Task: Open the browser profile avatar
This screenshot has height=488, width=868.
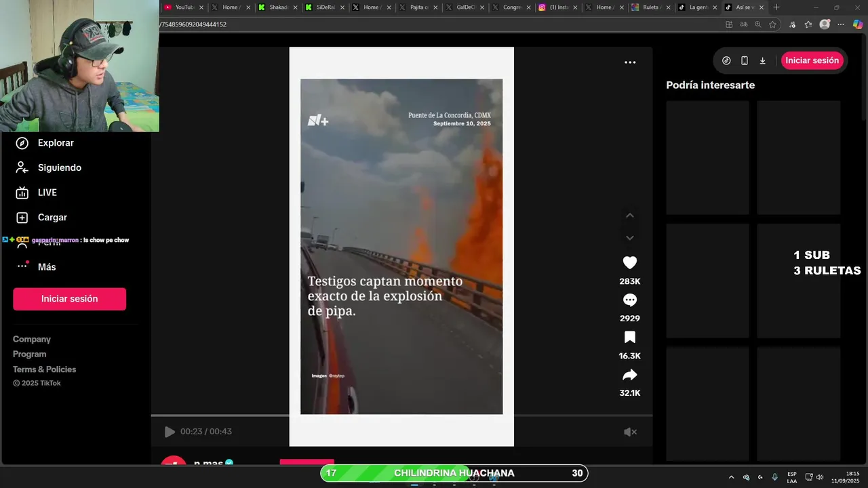Action: [825, 24]
